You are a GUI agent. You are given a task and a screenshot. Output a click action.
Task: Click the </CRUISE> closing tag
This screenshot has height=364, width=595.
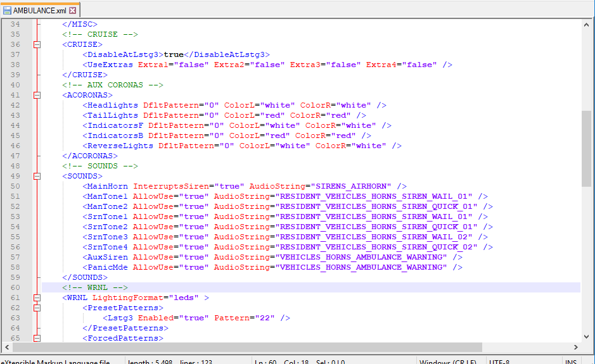(85, 75)
